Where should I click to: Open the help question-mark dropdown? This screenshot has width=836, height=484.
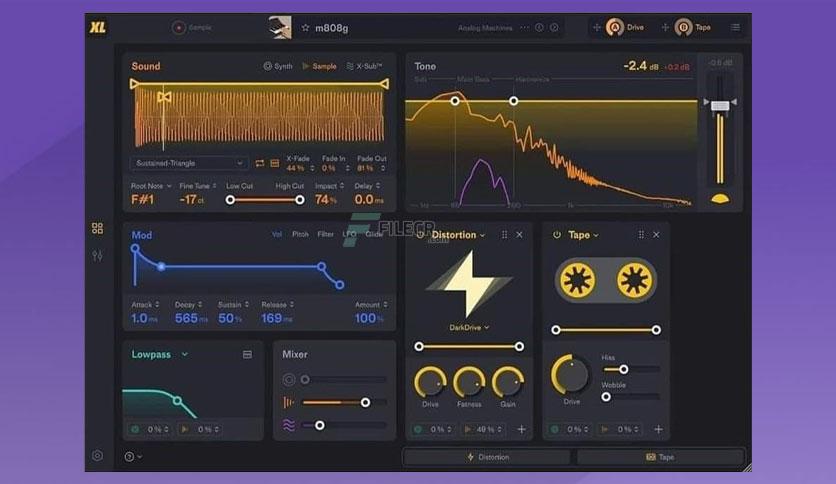[133, 456]
